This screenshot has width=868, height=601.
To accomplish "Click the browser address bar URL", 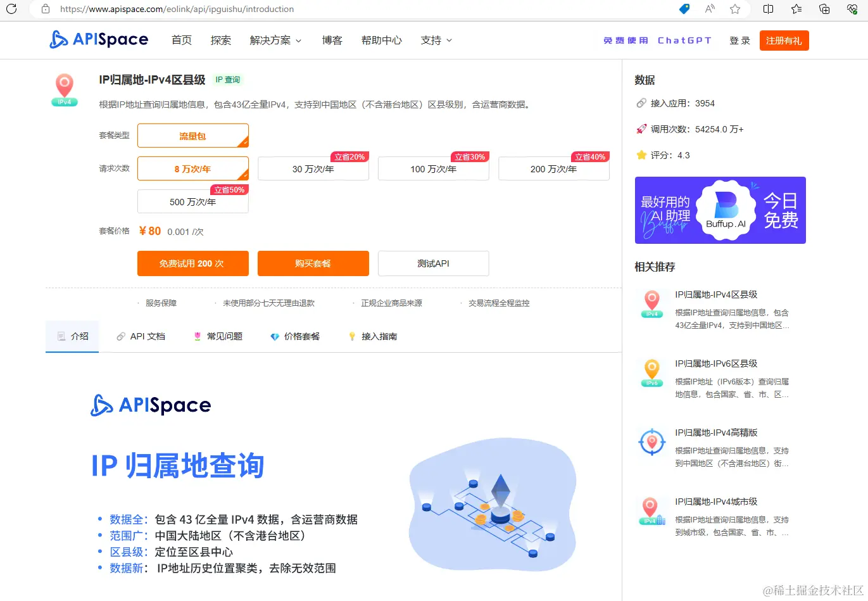I will (177, 9).
